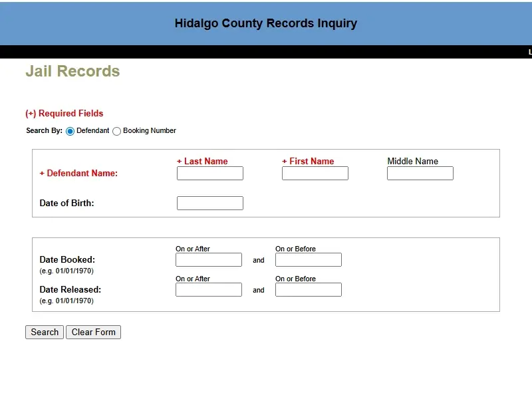Click the Date Booked On or Before field

(x=309, y=259)
